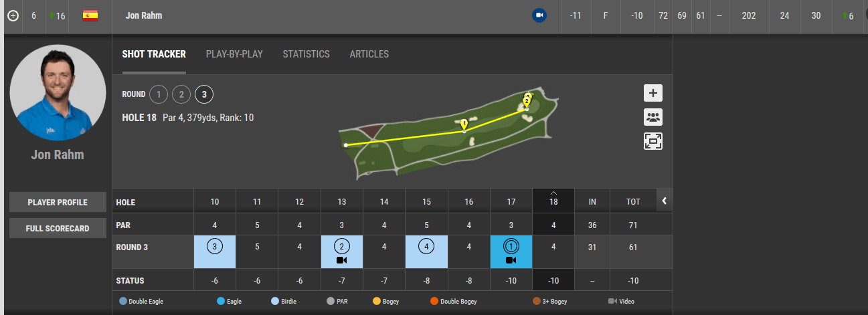The image size is (868, 315).
Task: Click the Spain flag icon
Action: pyautogui.click(x=90, y=15)
